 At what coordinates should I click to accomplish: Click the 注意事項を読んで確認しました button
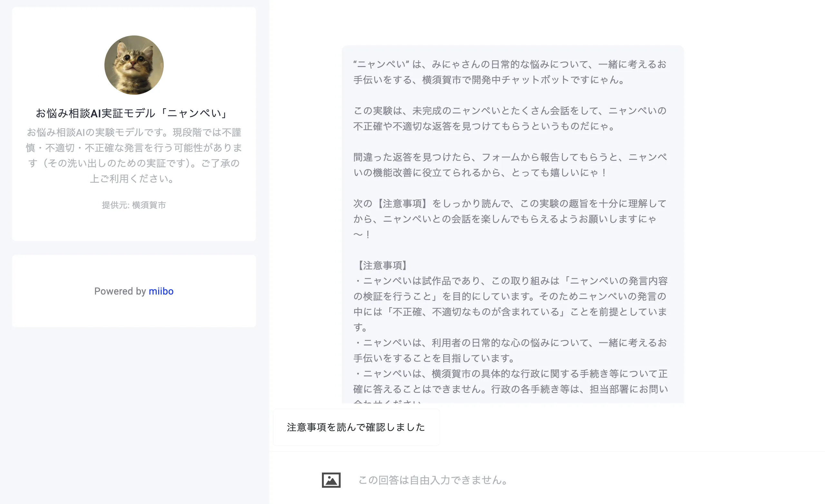coord(356,427)
